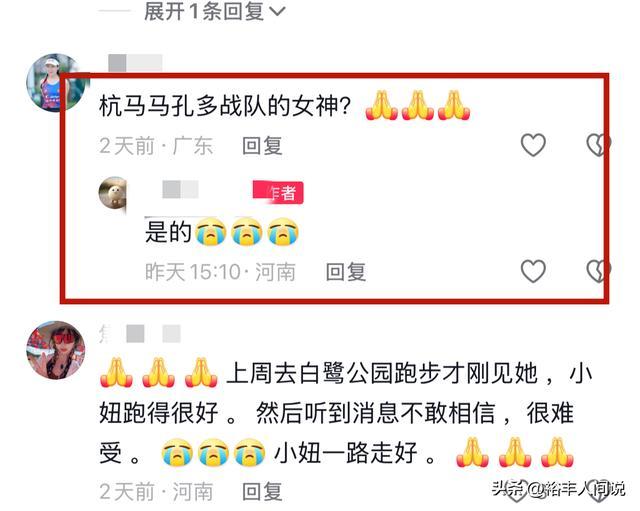Open the author's blurred username

tap(180, 190)
